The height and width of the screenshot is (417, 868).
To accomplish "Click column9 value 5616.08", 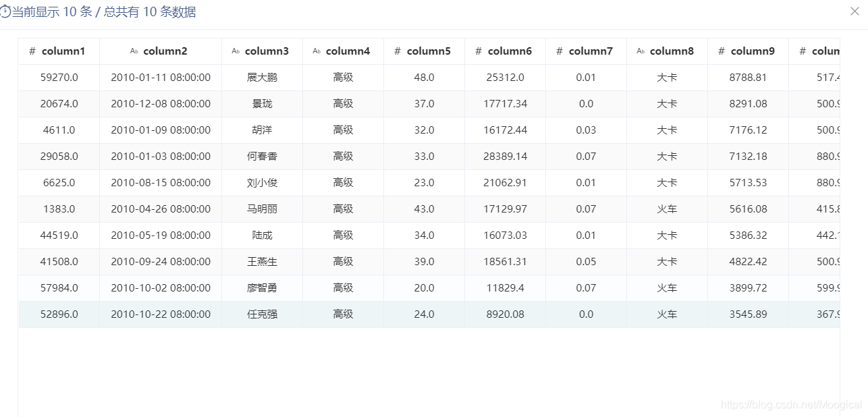I will point(748,209).
